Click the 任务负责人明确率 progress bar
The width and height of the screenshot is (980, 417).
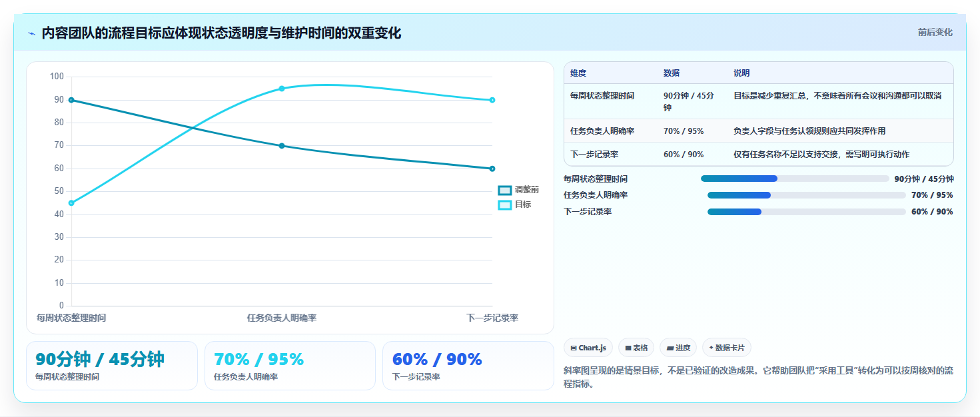tap(806, 195)
